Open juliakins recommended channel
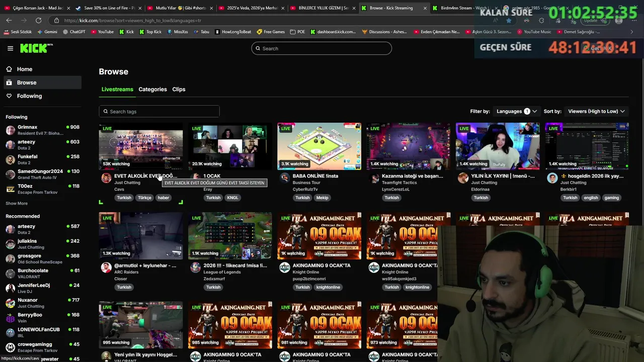This screenshot has height=362, width=644. [42, 244]
